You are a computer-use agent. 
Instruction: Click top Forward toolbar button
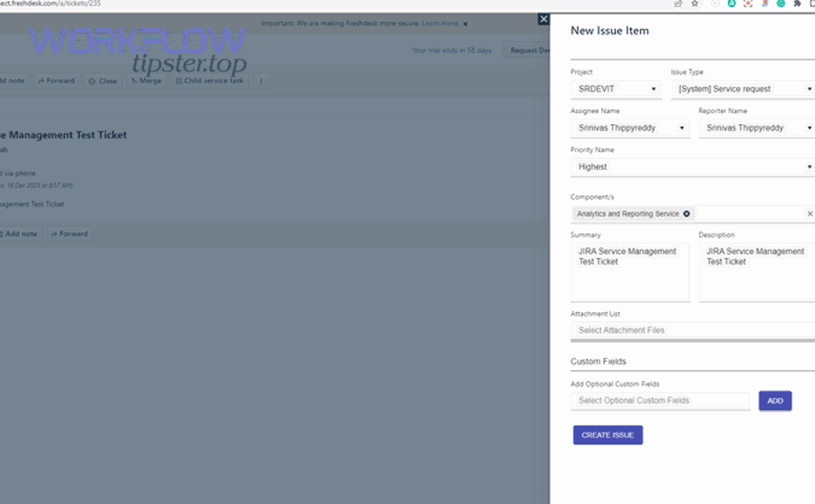pos(57,81)
